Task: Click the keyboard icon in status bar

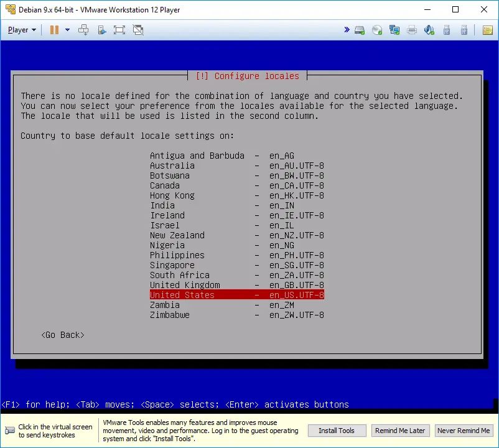Action: [9, 431]
